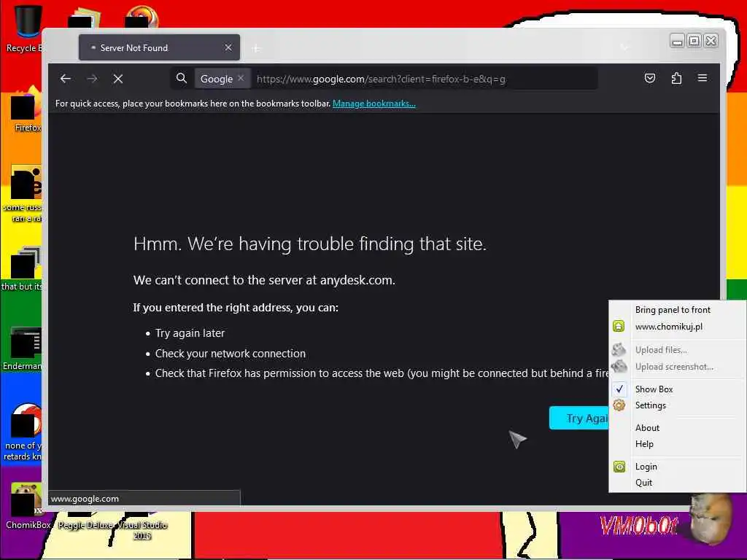Viewport: 747px width, 560px height.
Task: Choose Quit in the tray menu
Action: [643, 483]
